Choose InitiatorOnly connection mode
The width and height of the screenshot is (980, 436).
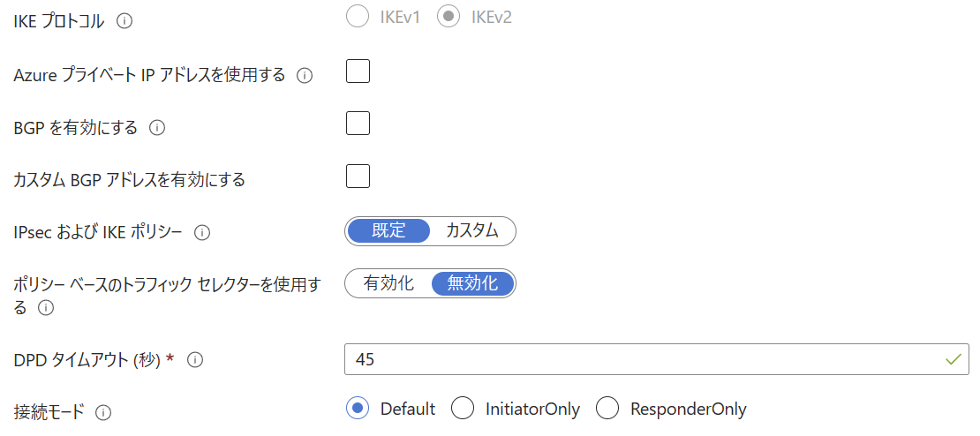(x=463, y=409)
